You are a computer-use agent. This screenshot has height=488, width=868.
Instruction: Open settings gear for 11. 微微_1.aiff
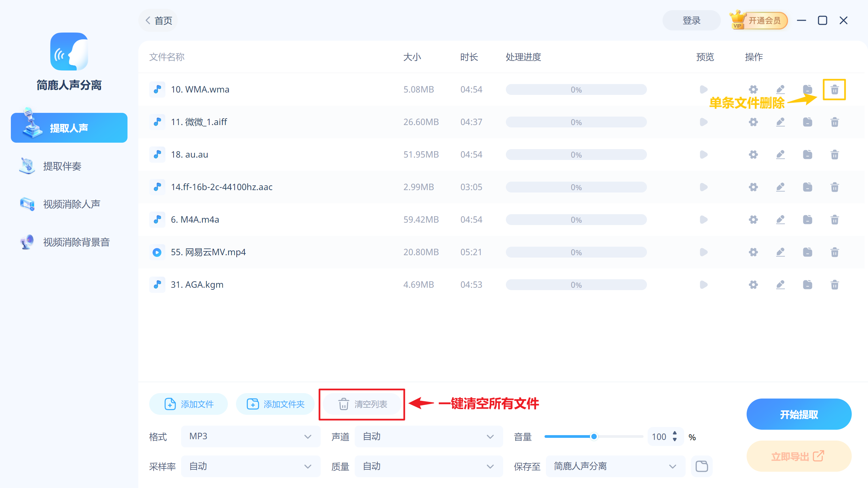click(753, 122)
